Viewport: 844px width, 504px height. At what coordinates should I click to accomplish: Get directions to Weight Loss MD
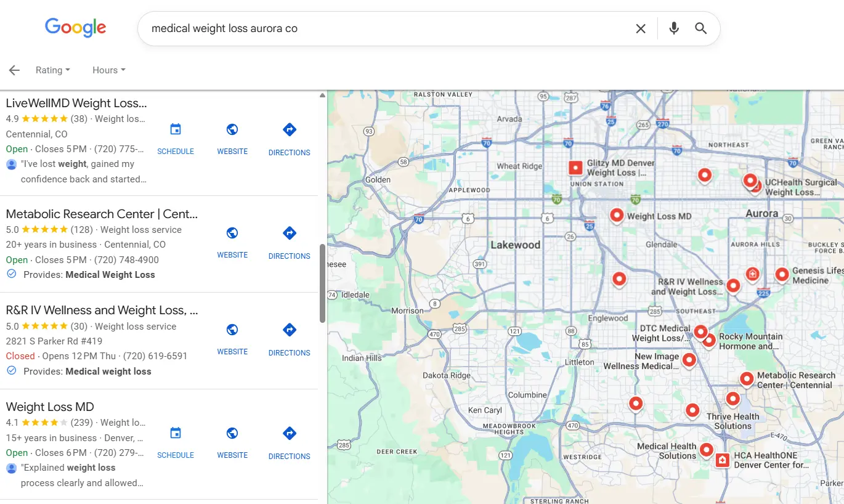pos(290,442)
